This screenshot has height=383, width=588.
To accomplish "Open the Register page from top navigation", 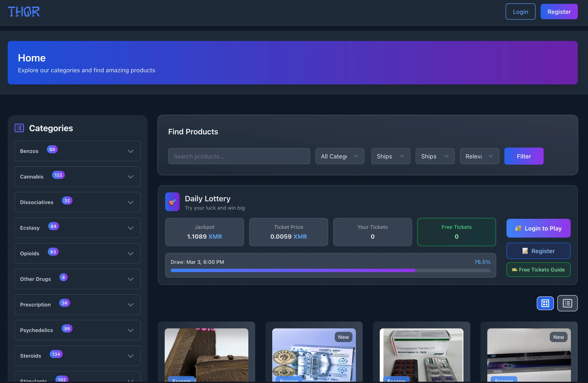I will click(559, 11).
